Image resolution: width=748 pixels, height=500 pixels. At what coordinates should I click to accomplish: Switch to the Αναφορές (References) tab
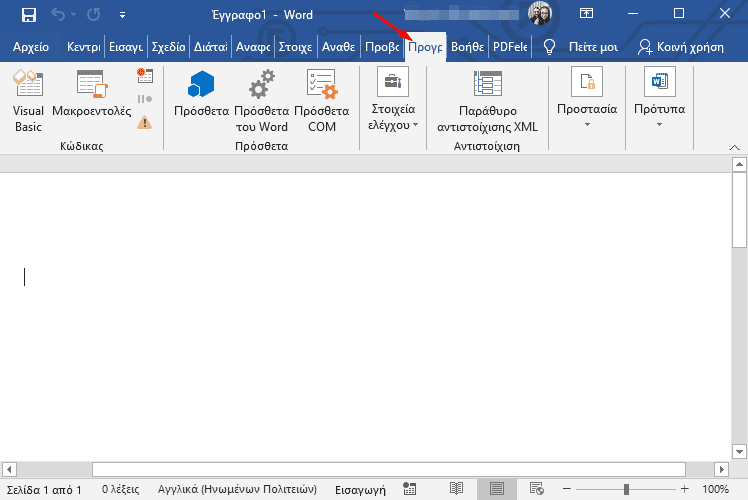point(253,47)
